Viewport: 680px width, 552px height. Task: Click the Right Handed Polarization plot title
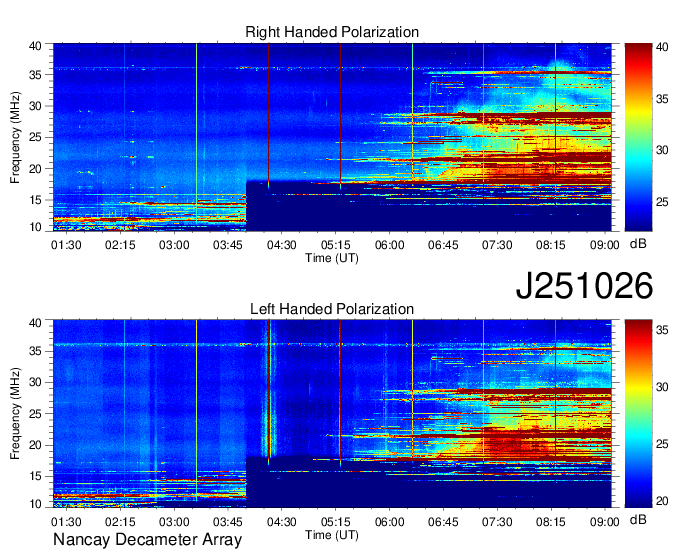tap(332, 32)
